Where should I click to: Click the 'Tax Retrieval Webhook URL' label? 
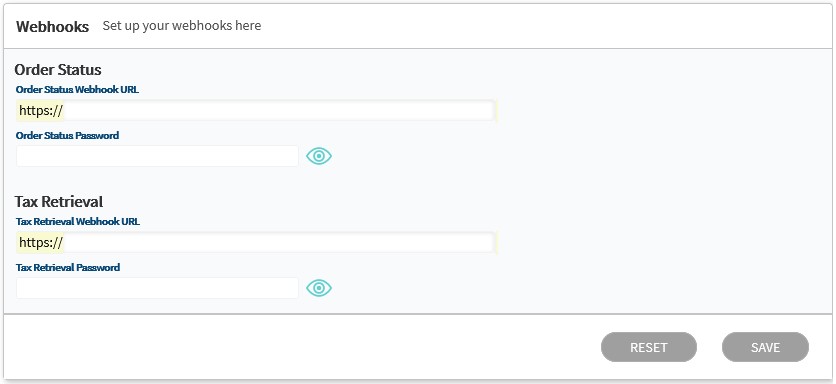pyautogui.click(x=78, y=221)
